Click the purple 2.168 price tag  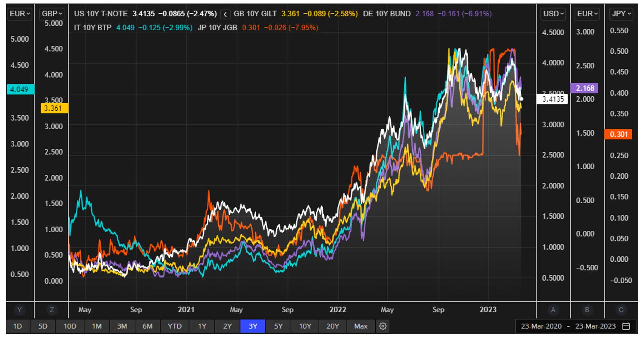(x=584, y=88)
